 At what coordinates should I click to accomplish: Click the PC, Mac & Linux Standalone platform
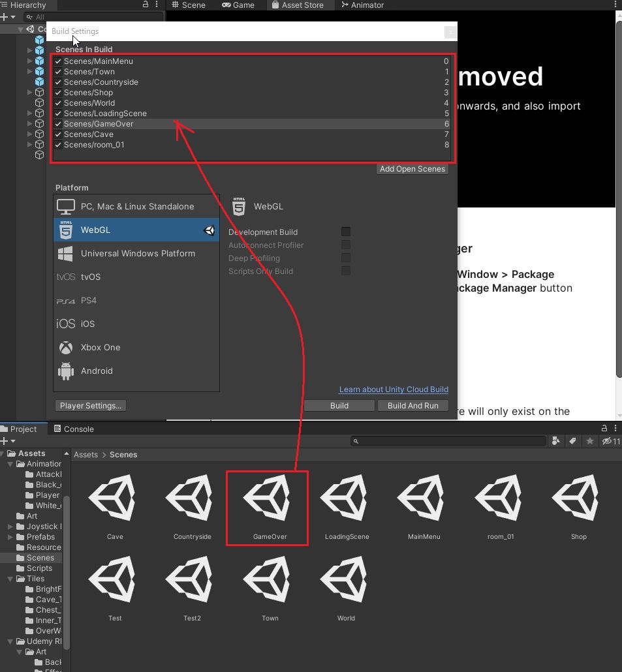tap(136, 207)
